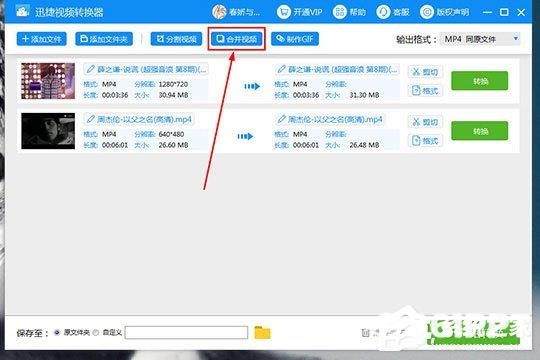The width and height of the screenshot is (540, 360).
Task: Contact 客服 customer service headset icon
Action: pos(383,12)
